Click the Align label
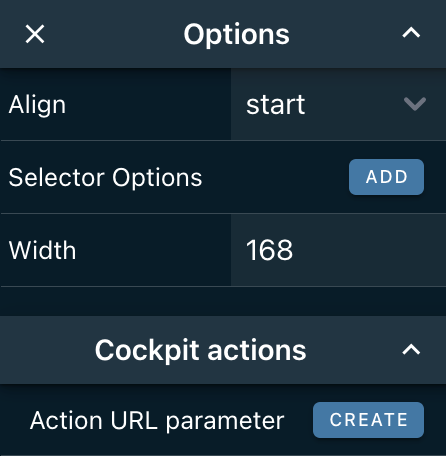This screenshot has width=446, height=456. [37, 105]
